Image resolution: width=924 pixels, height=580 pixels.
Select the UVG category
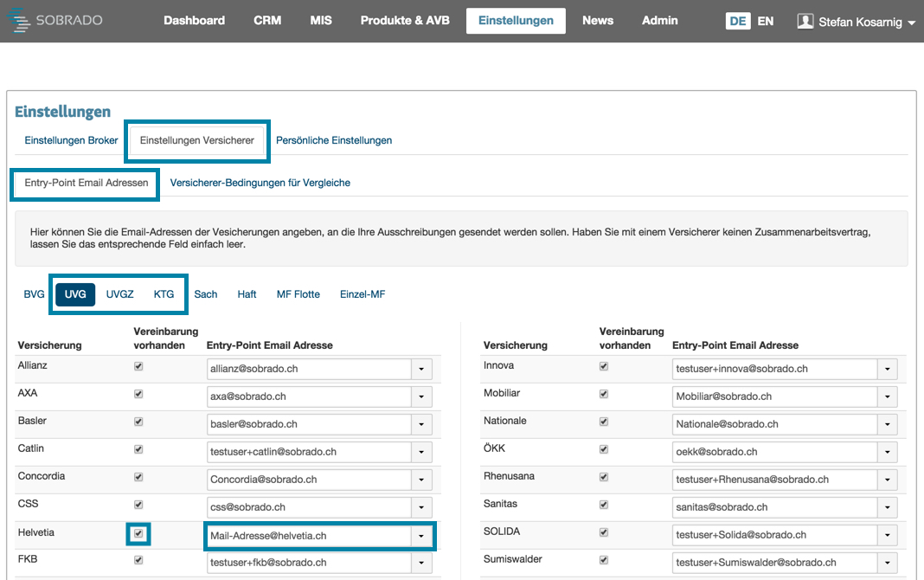pos(75,294)
